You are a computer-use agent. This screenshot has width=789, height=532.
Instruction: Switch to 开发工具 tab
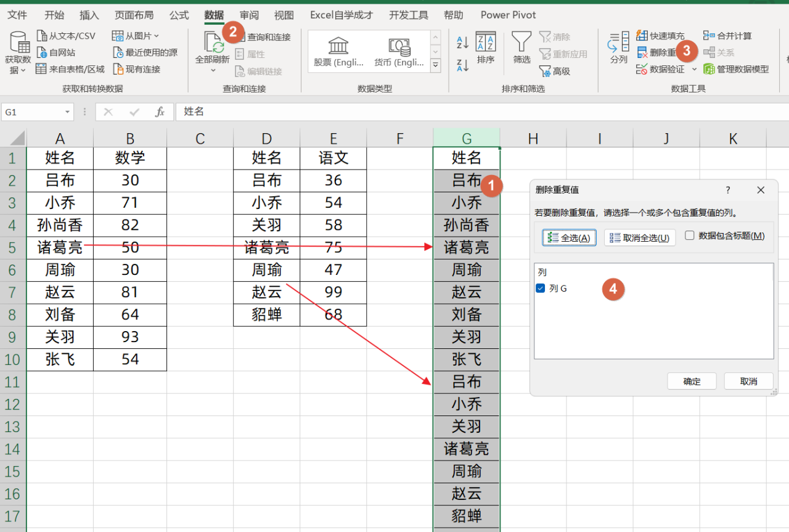[409, 15]
